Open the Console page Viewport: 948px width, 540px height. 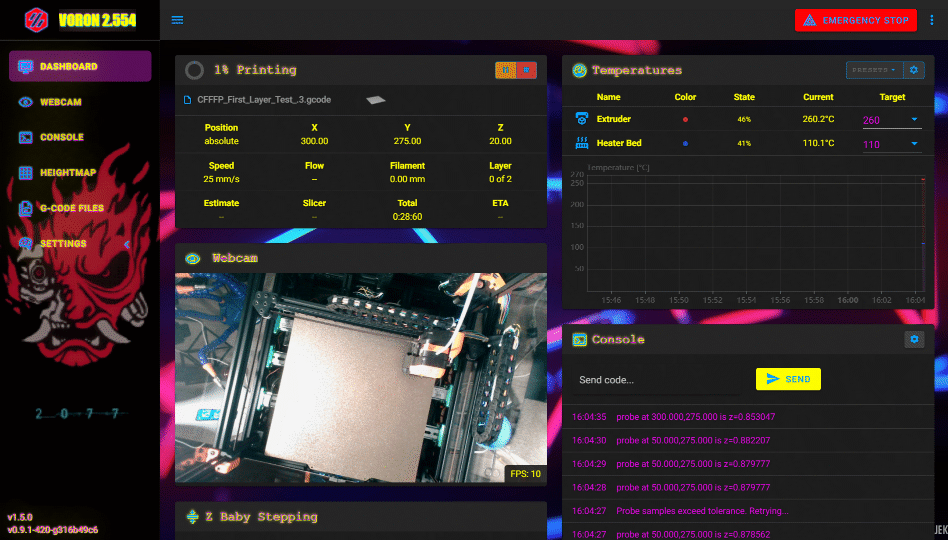coord(80,137)
